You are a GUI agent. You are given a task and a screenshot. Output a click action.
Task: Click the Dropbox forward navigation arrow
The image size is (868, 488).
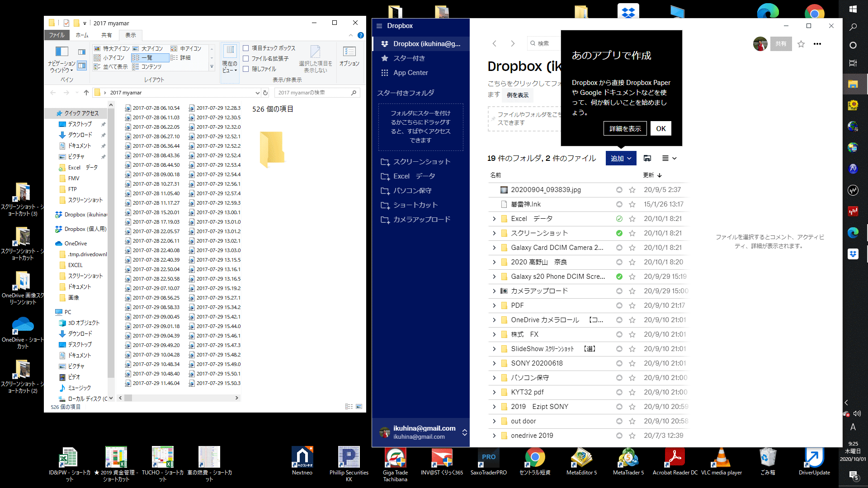coord(513,43)
